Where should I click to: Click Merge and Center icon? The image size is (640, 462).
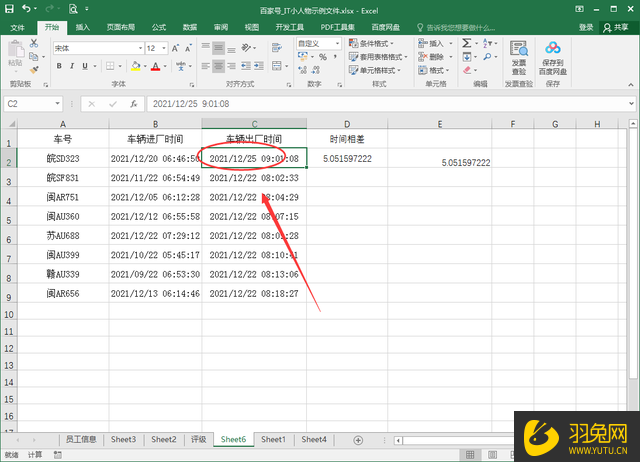click(x=277, y=66)
